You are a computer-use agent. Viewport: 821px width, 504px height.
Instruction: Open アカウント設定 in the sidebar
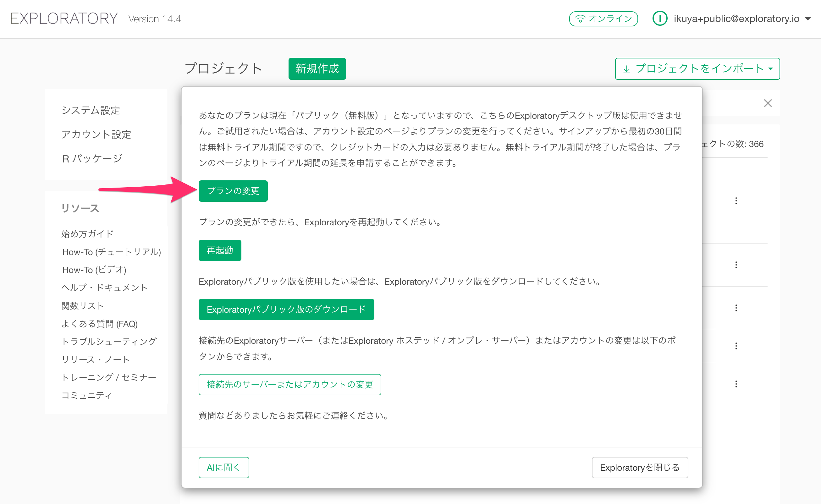pos(96,134)
